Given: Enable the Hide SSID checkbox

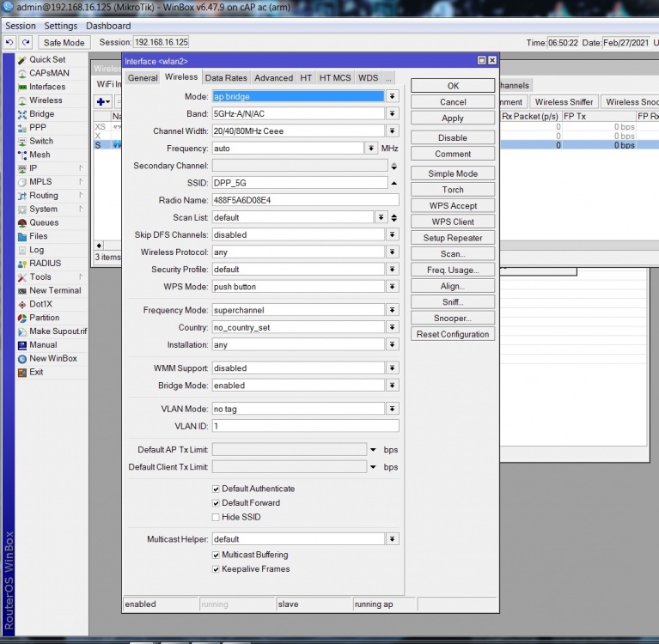Looking at the screenshot, I should [216, 517].
